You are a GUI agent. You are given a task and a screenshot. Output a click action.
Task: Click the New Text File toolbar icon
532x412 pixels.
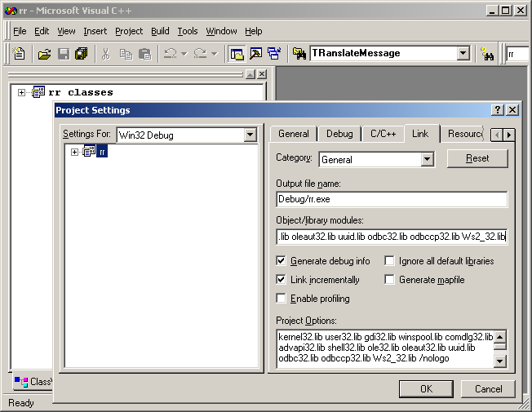(19, 54)
